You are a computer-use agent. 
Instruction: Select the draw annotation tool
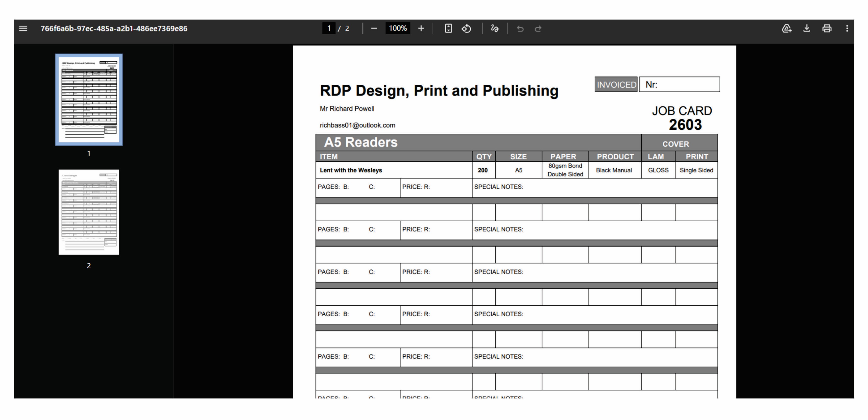[495, 29]
